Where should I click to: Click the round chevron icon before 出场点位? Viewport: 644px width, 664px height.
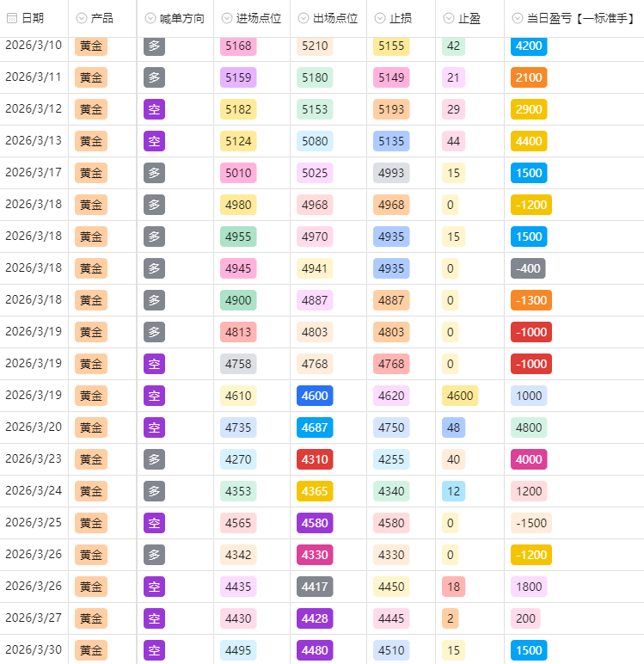[x=305, y=18]
